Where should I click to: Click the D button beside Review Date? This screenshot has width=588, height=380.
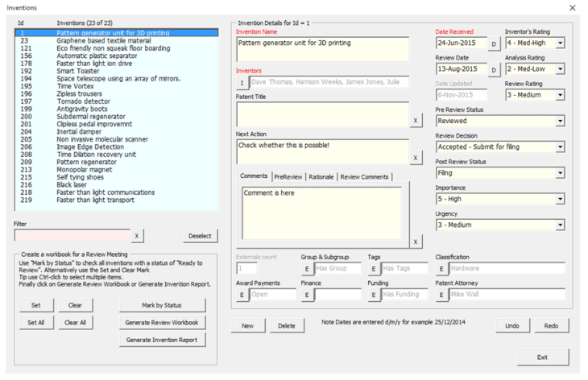click(x=495, y=69)
